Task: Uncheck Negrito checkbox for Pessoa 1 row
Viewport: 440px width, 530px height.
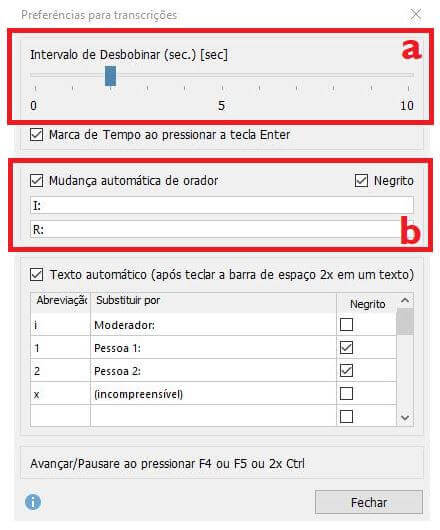Action: click(x=346, y=347)
